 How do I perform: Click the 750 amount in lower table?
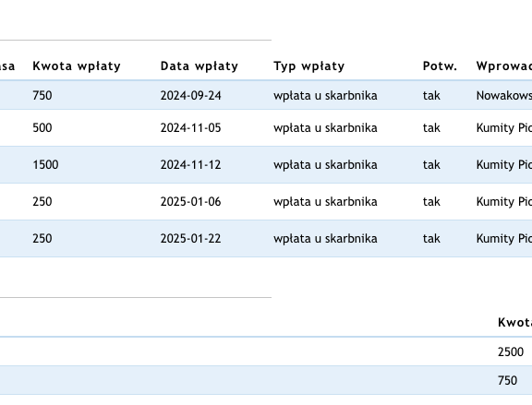[508, 381]
